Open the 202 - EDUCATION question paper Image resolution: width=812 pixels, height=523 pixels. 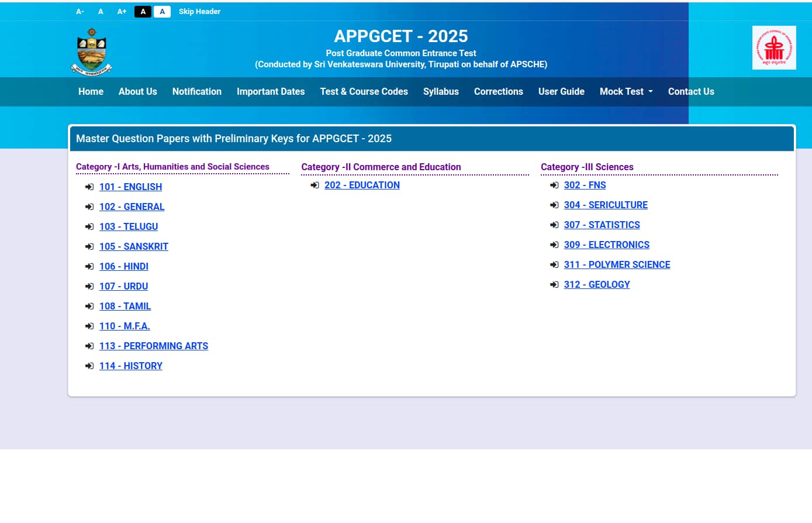coord(362,185)
